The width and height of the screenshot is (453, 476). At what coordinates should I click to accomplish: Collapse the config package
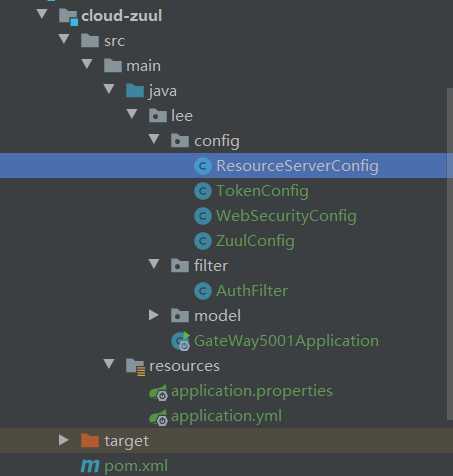point(154,139)
